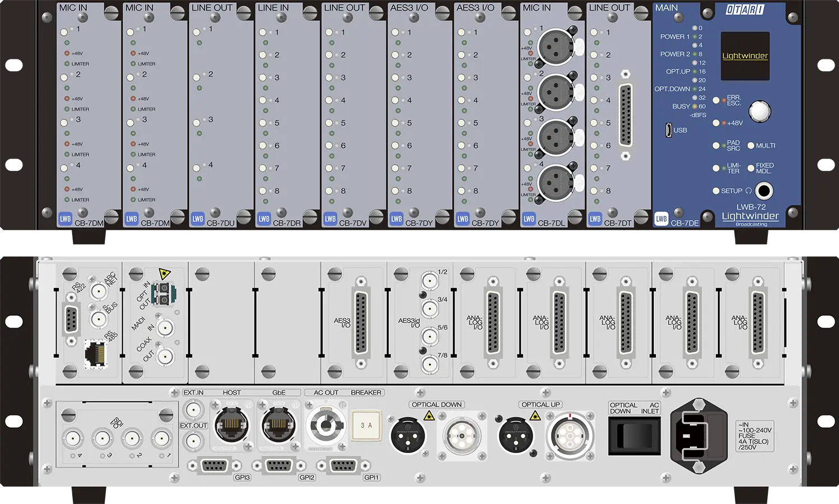
Task: Click the CB-7DU module label
Action: point(221,223)
